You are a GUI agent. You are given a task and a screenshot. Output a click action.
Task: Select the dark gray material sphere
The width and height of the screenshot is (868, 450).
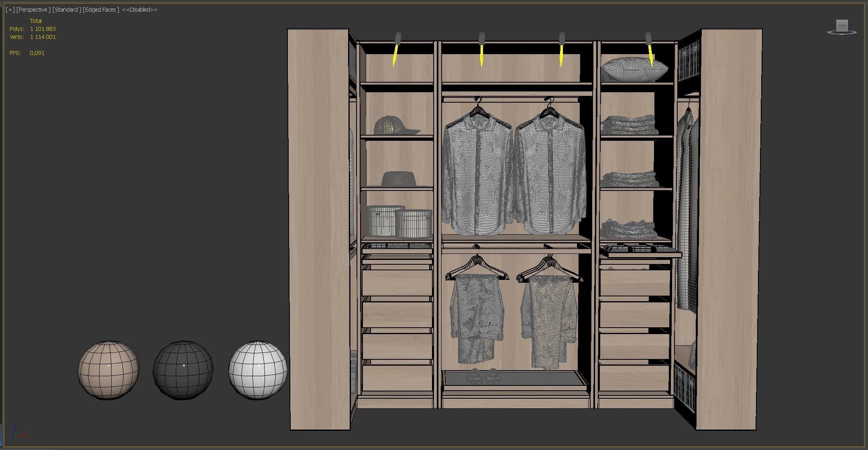pos(183,370)
